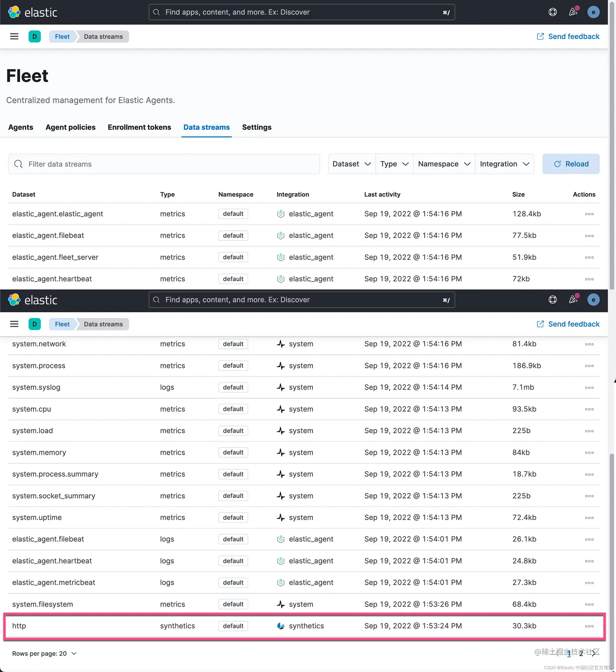
Task: Open actions menu for system.memory row
Action: point(589,453)
